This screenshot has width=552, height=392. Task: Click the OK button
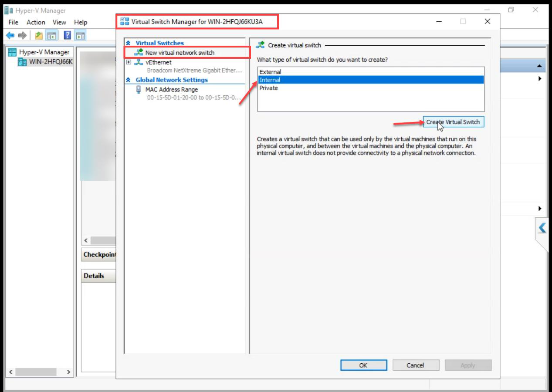[363, 365]
